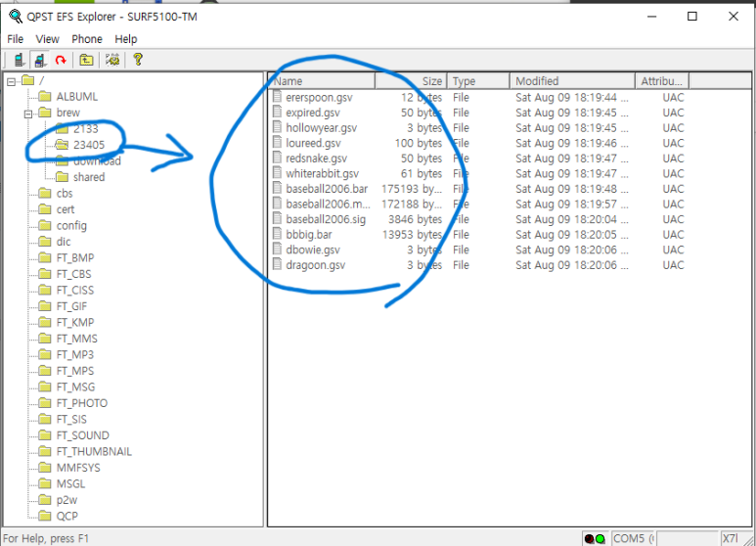Select the FT_PHOTO folder
Image resolution: width=756 pixels, height=546 pixels.
82,403
